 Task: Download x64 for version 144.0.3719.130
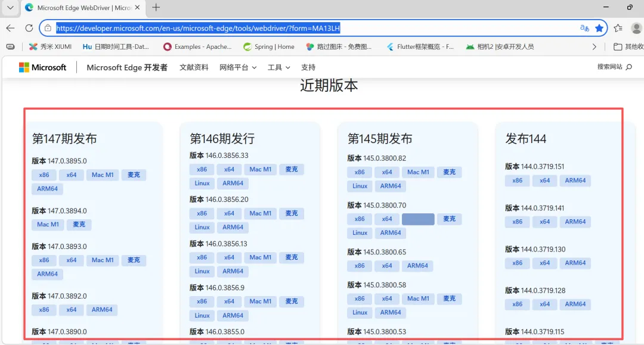pyautogui.click(x=544, y=263)
